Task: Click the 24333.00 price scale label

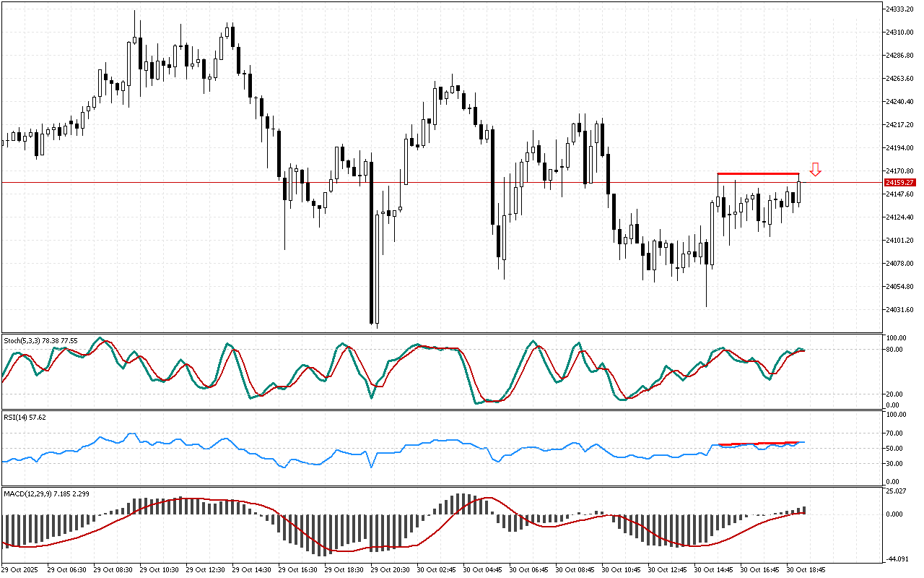Action: [x=899, y=9]
